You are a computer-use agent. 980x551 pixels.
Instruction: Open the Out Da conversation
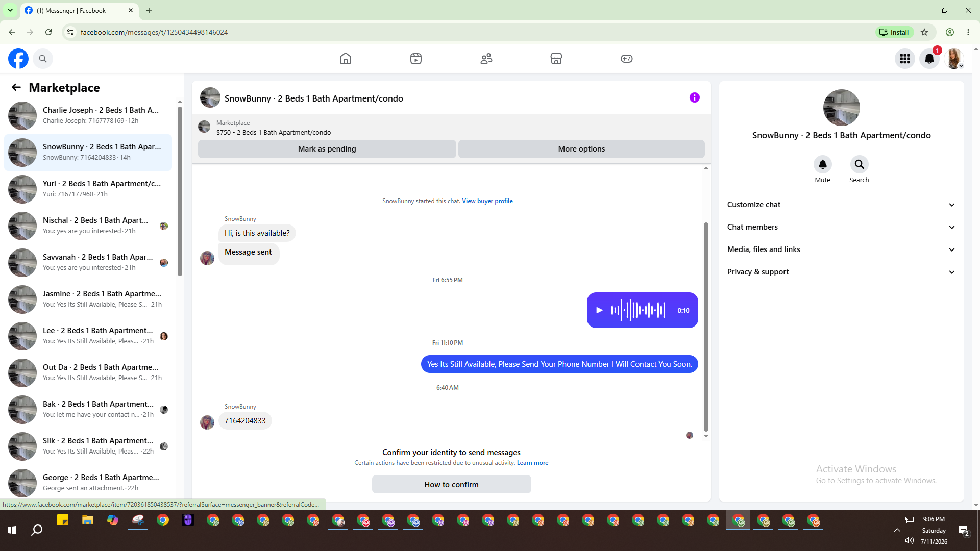pos(88,372)
